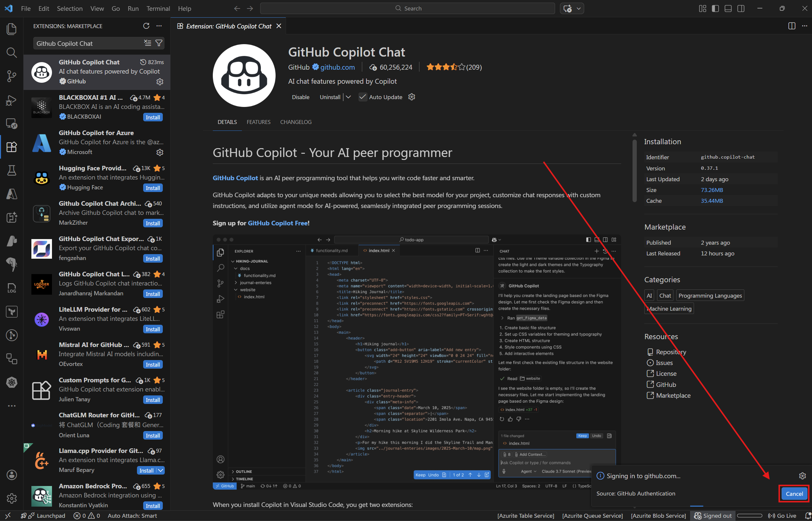Click the Signed out status bar item

[x=713, y=515]
